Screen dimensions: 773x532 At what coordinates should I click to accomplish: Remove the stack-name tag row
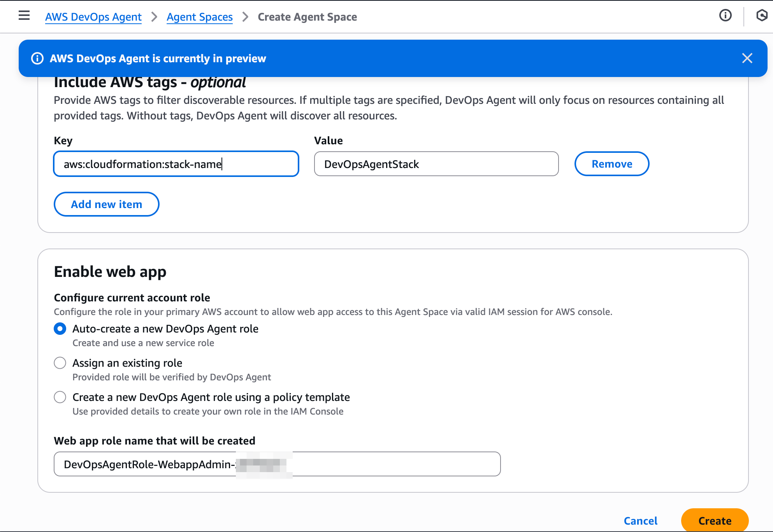tap(611, 164)
